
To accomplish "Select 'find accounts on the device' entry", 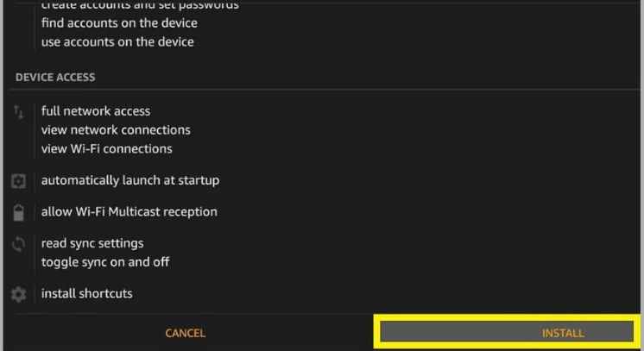I will coord(119,23).
